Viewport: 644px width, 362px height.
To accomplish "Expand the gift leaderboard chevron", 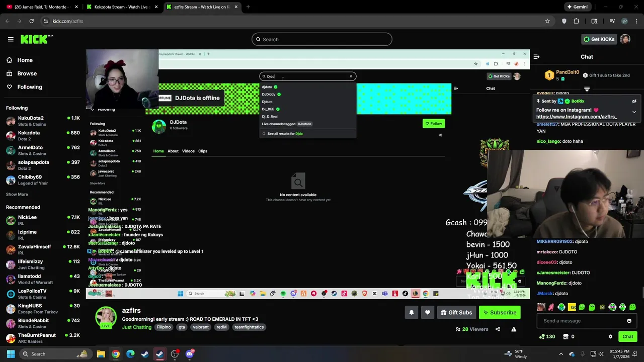I will pyautogui.click(x=587, y=89).
